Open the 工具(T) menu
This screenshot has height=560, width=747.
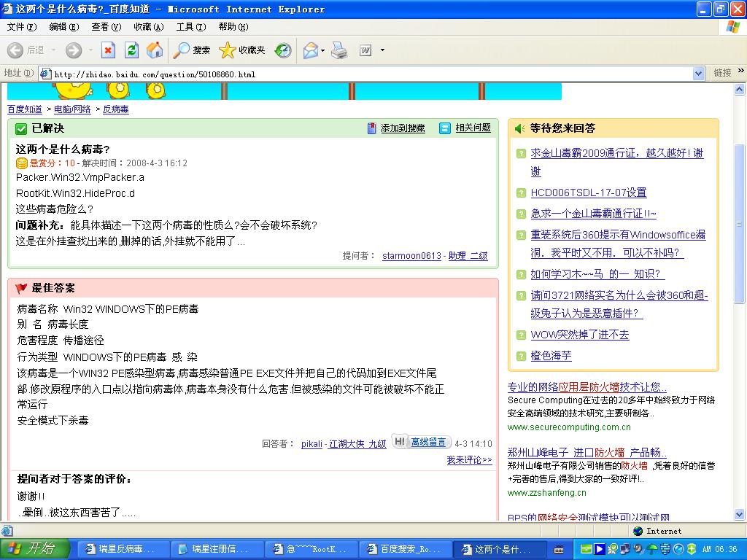[190, 27]
